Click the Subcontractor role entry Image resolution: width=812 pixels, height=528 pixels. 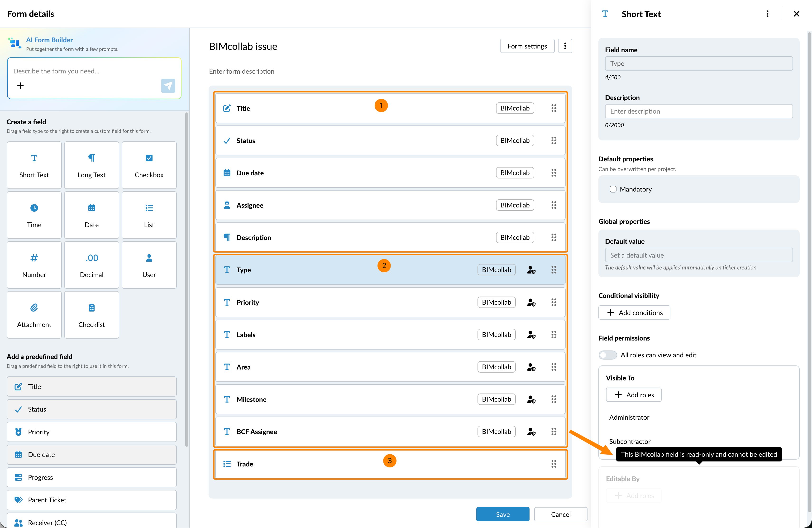pos(630,441)
